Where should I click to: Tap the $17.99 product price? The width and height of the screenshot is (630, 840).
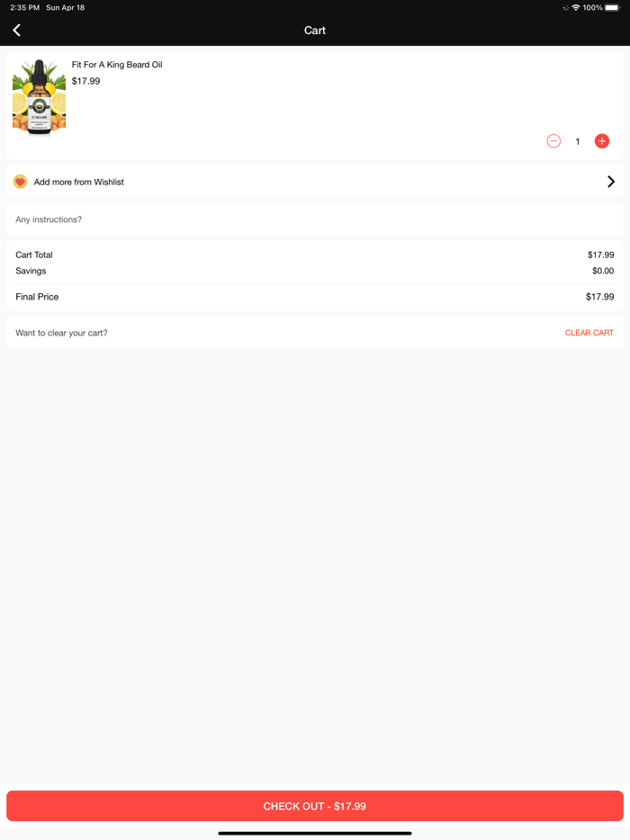86,81
